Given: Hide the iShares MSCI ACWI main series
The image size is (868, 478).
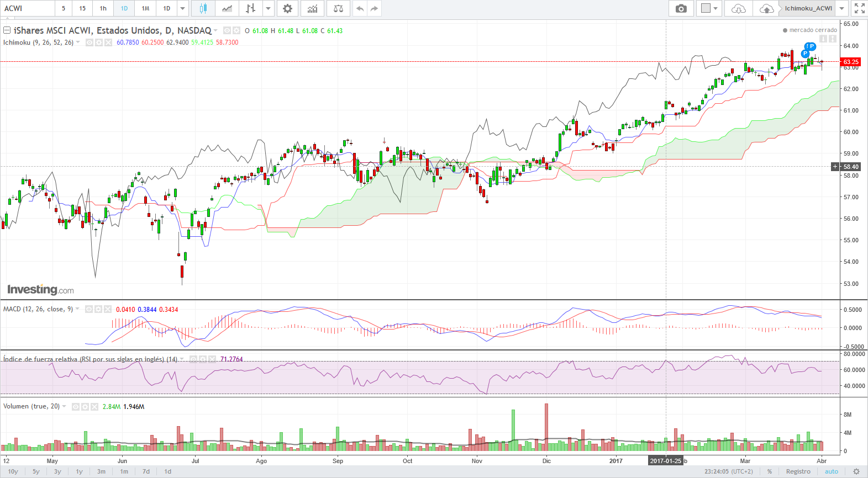Looking at the screenshot, I should pyautogui.click(x=227, y=30).
